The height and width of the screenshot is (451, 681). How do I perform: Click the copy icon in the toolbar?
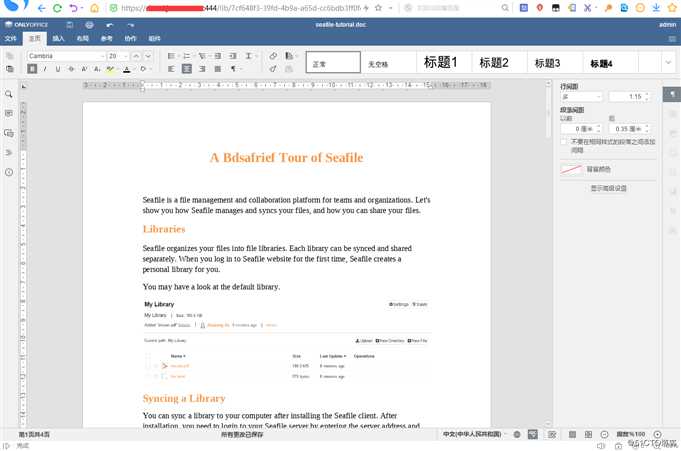[10, 56]
